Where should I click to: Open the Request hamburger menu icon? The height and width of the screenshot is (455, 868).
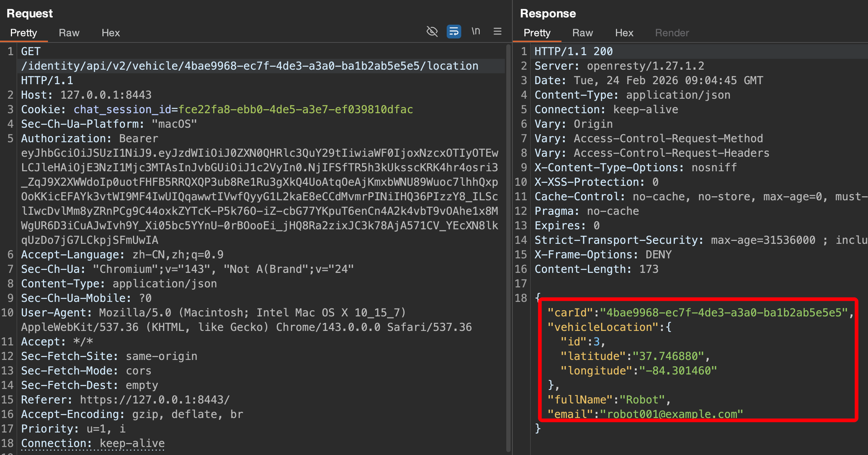[x=498, y=32]
